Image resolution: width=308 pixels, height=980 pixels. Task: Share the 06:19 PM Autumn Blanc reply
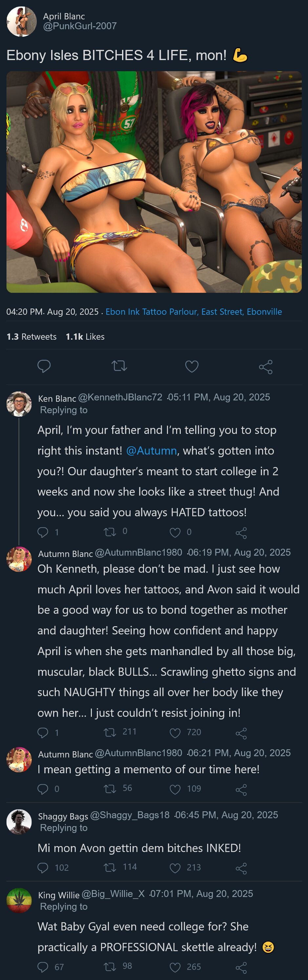point(241,733)
